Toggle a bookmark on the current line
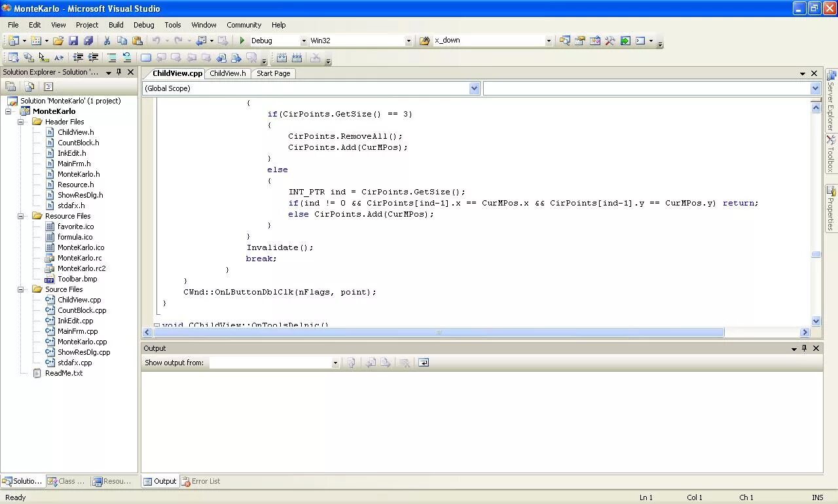The image size is (838, 504). tap(145, 58)
